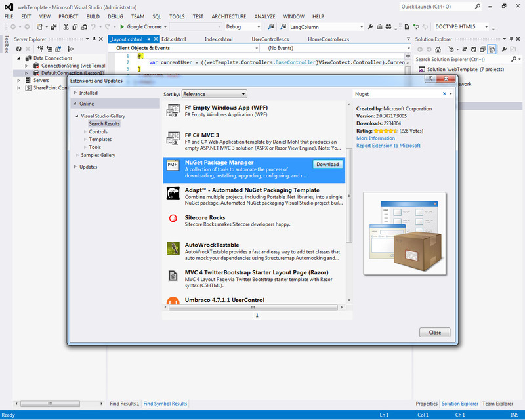Click the Quick Launch magnifier icon
The height and width of the screenshot is (420, 525).
point(478,7)
